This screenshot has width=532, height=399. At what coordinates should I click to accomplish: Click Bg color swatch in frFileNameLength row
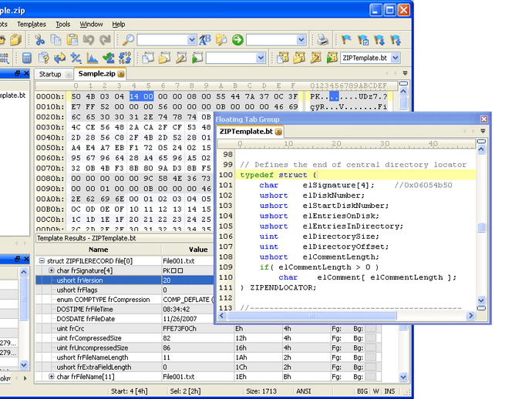pos(371,357)
